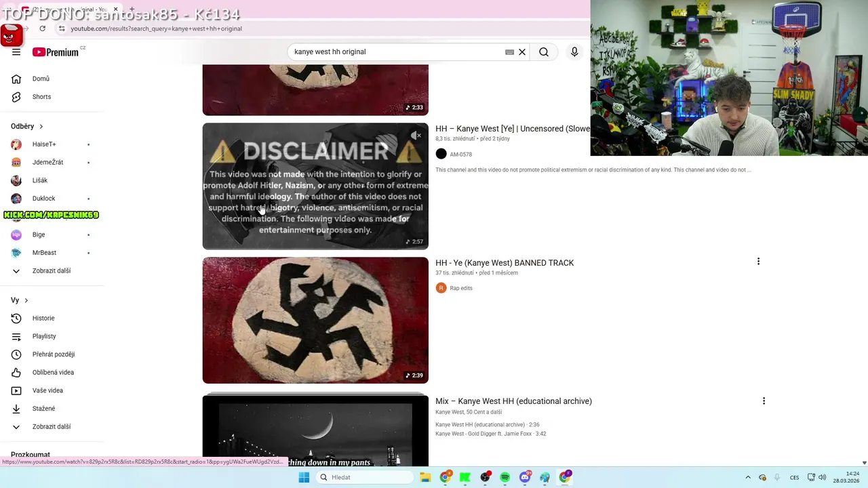The width and height of the screenshot is (868, 488).
Task: Open site information icon in the address bar
Action: click(x=62, y=28)
